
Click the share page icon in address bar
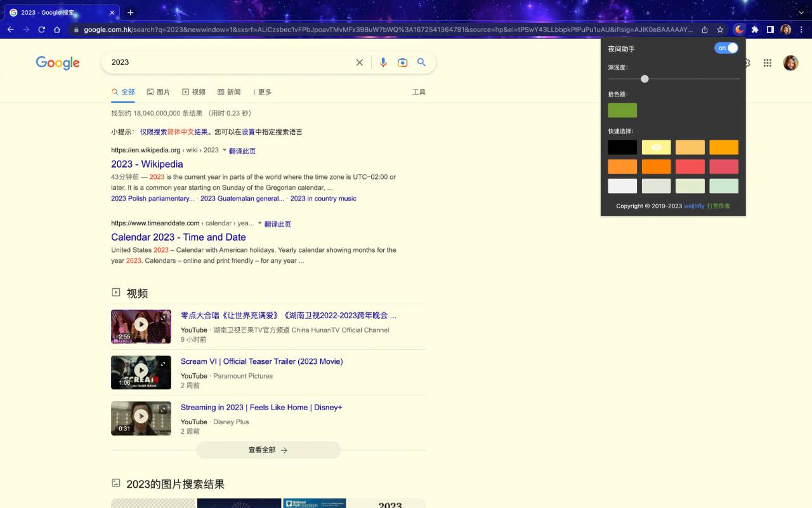click(x=705, y=29)
